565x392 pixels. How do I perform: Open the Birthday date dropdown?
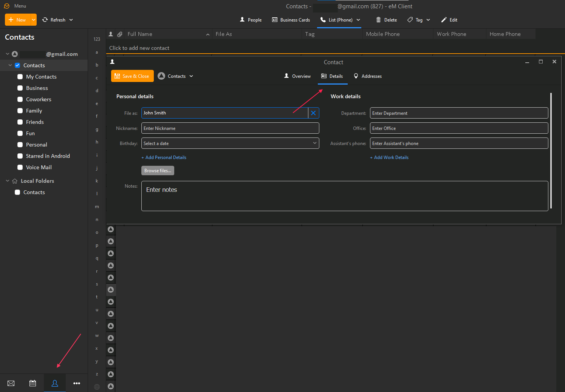(x=314, y=143)
